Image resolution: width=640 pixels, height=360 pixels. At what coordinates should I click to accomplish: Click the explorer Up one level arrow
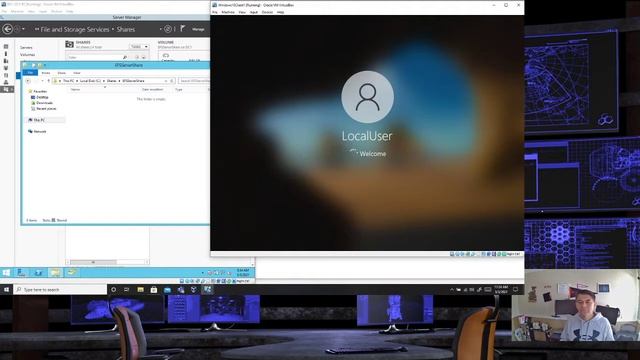coord(49,81)
